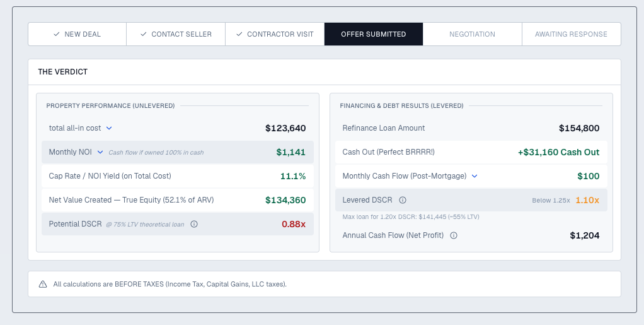Screen dimensions: 644x325
Task: Click the $1,141 Monthly NOI value
Action: (x=290, y=152)
